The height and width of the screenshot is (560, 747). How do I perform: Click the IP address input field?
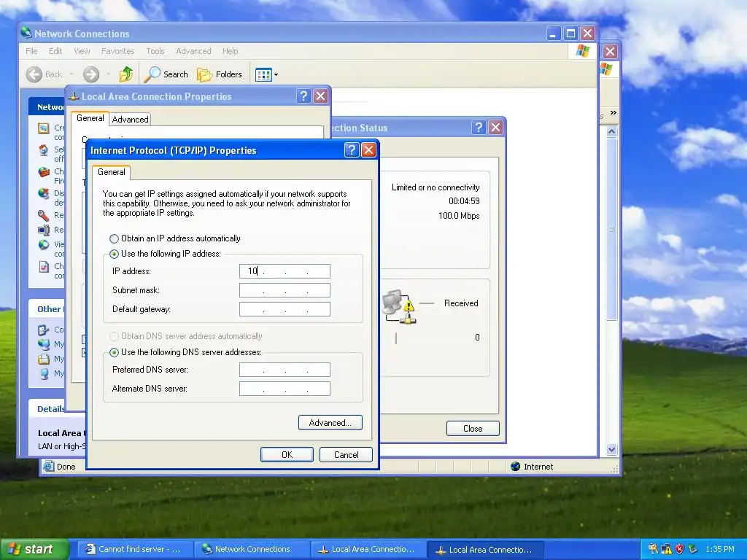285,271
